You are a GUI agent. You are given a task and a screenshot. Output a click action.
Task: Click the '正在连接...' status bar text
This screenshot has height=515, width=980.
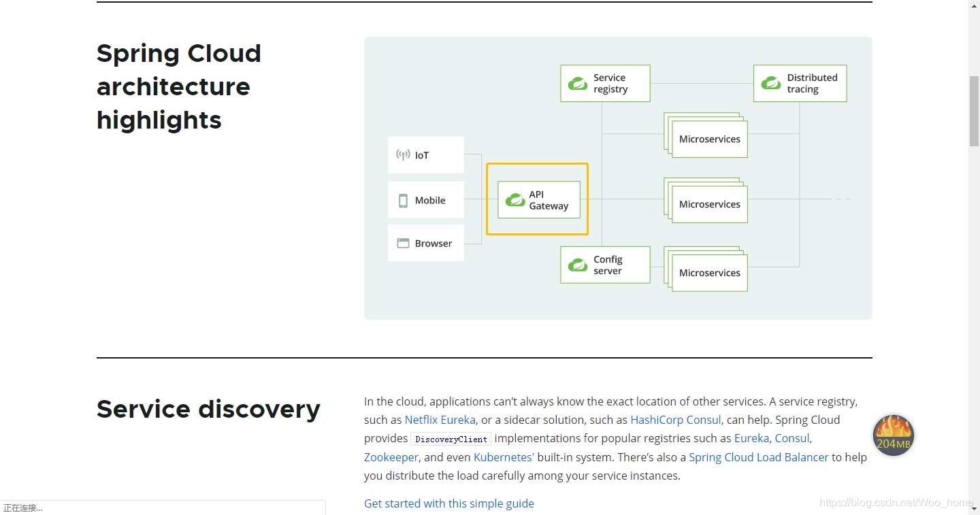pos(23,508)
